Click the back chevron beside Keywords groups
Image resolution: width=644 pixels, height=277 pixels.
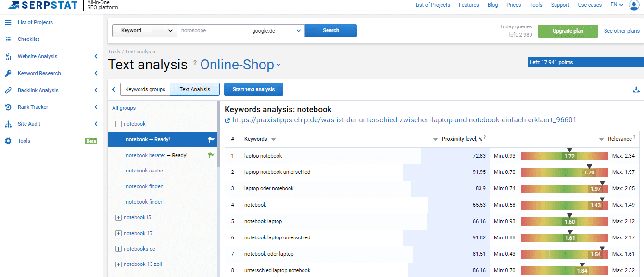[x=114, y=89]
